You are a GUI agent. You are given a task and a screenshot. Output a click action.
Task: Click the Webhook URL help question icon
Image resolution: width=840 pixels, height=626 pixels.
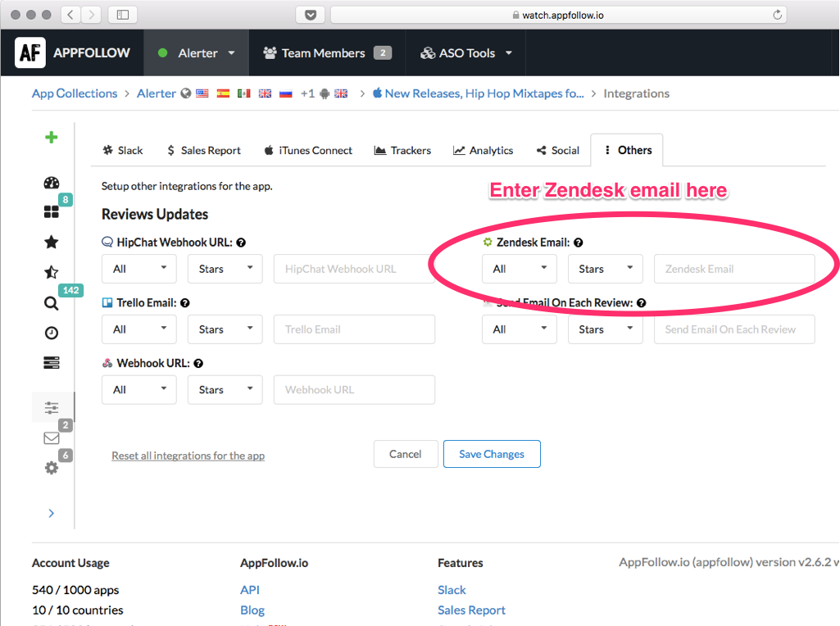(x=198, y=364)
